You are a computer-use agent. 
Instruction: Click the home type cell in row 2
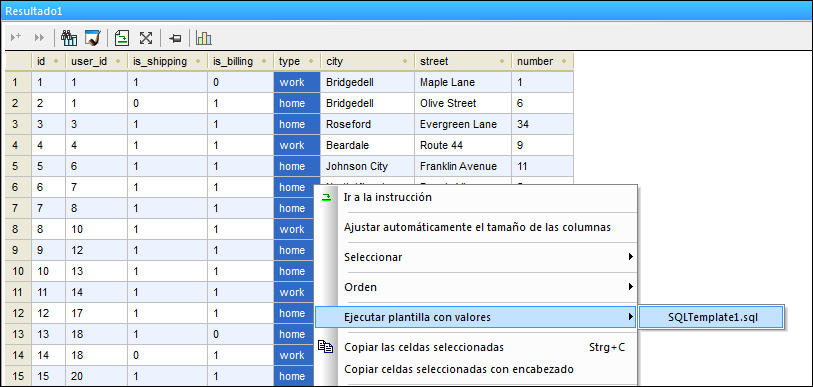pos(297,103)
